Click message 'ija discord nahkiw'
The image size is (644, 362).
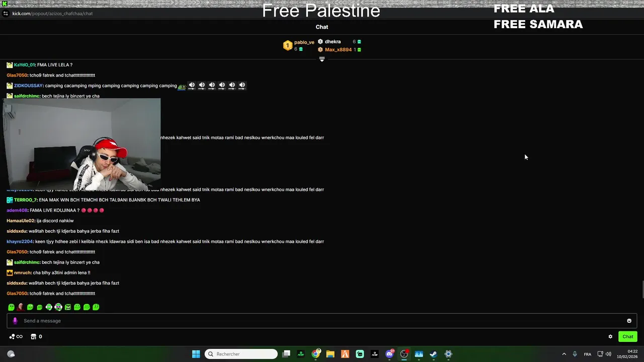55,221
